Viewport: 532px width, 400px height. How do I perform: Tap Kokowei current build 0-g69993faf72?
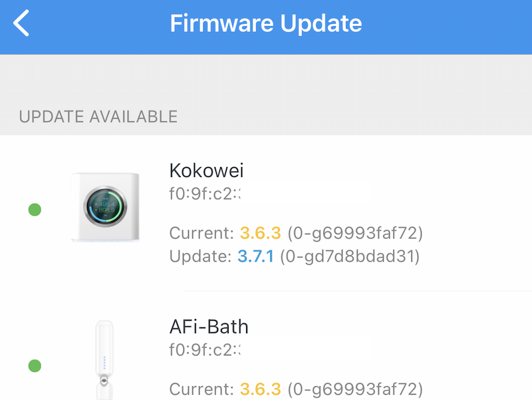(355, 234)
